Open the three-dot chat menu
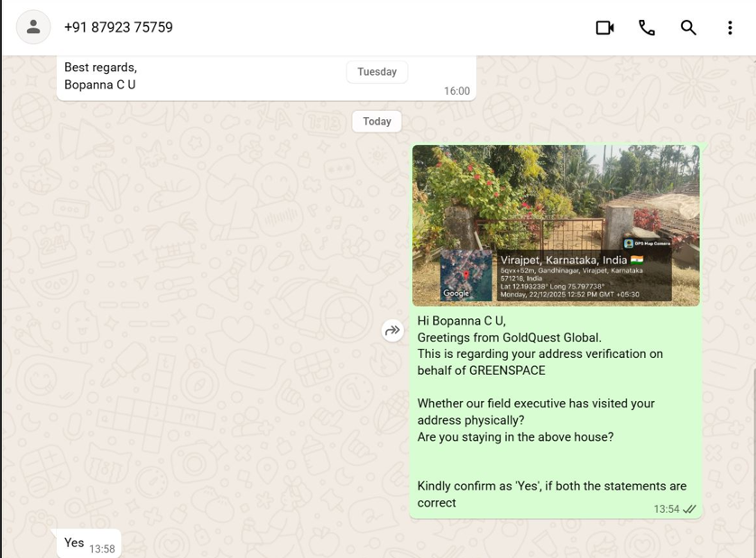This screenshot has height=558, width=756. pos(730,28)
